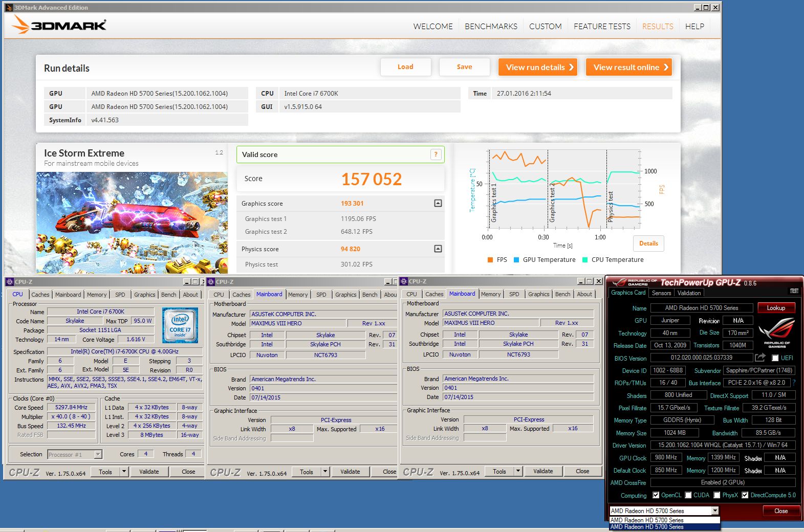This screenshot has width=804, height=532.
Task: Switch to Validation tab in GPU-Z
Action: 689,293
